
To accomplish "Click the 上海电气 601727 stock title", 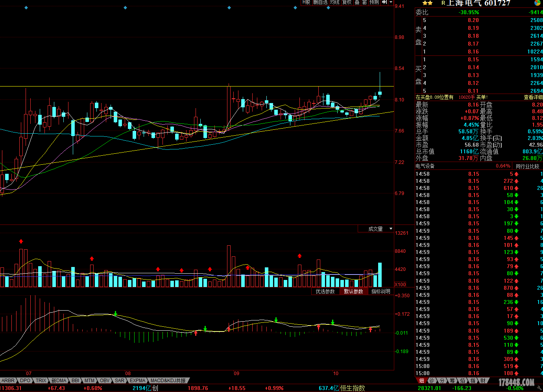I will tap(478, 3).
